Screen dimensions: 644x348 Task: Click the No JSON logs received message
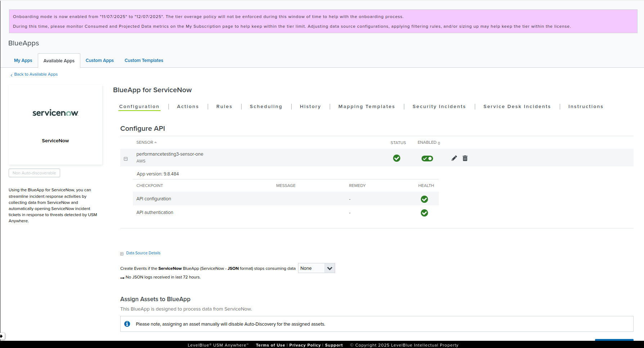(x=163, y=277)
